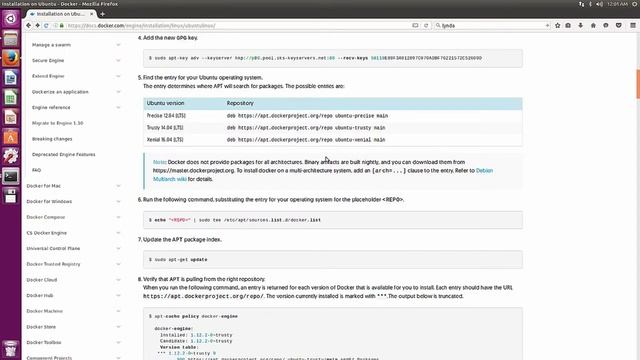This screenshot has height=360, width=640.
Task: Go back with the browser back arrow
Action: 28,25
